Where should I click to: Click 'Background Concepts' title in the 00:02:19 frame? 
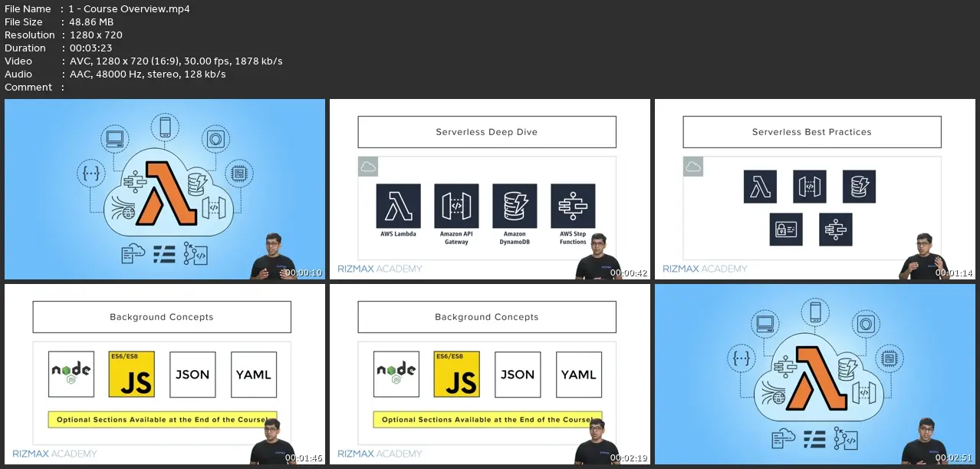487,317
